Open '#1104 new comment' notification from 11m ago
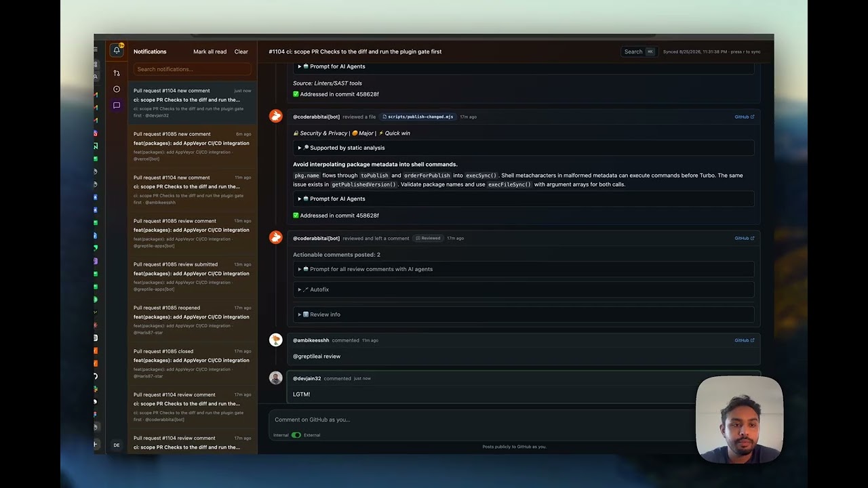 click(x=193, y=190)
